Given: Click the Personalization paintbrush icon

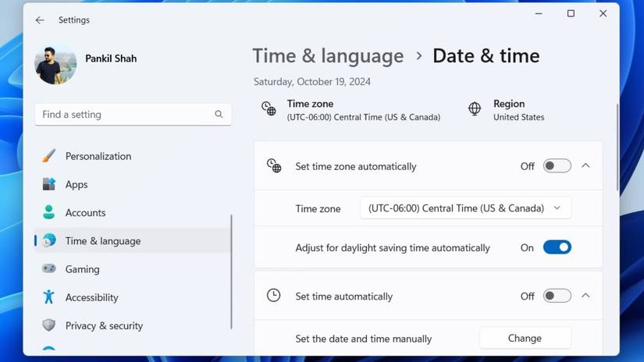Looking at the screenshot, I should (x=49, y=156).
